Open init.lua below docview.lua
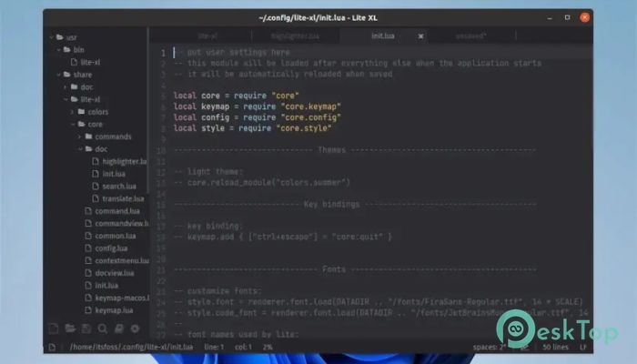This screenshot has width=637, height=364. (106, 285)
